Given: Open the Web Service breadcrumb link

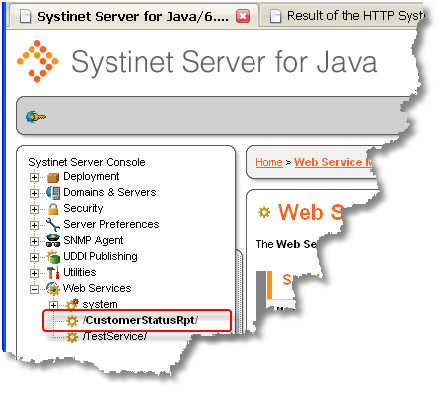Looking at the screenshot, I should point(333,162).
